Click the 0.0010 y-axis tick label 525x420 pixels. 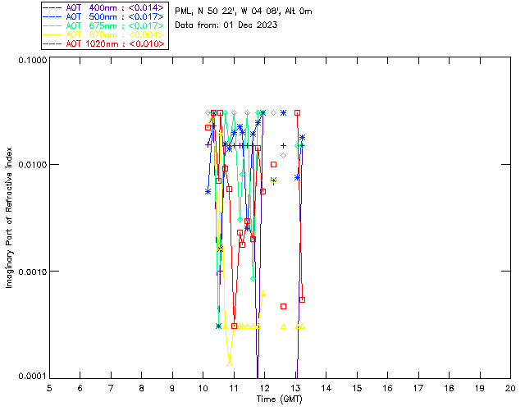pos(33,272)
